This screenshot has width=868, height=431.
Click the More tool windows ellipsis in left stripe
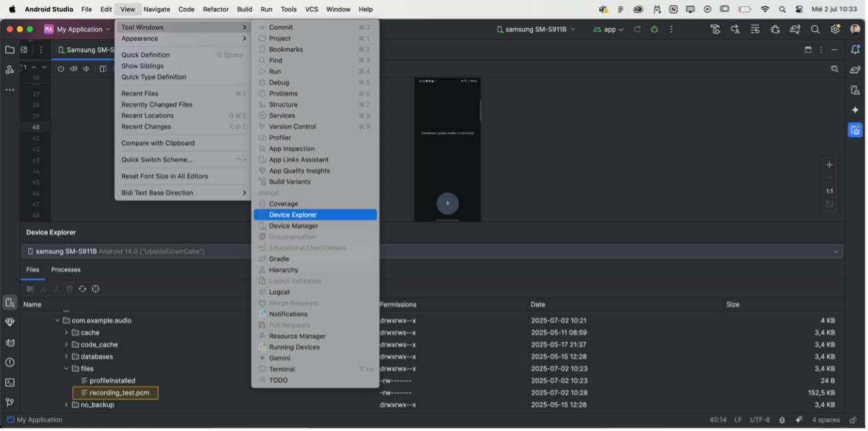9,90
